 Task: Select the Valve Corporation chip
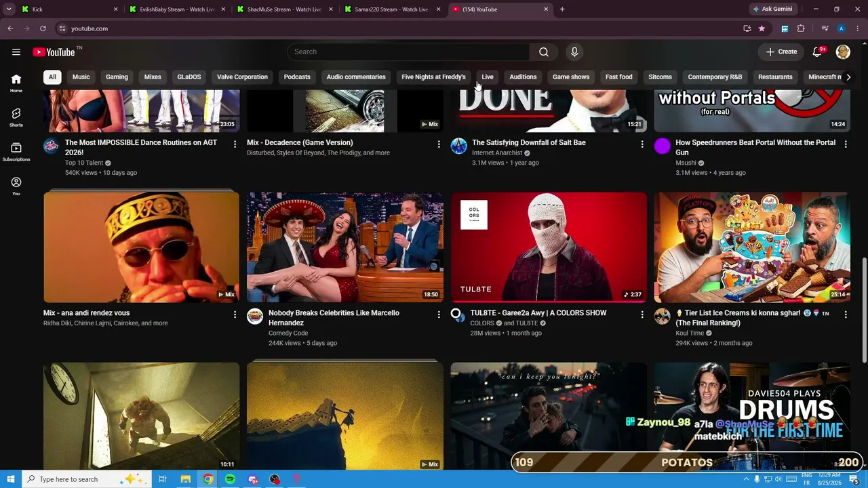[242, 77]
